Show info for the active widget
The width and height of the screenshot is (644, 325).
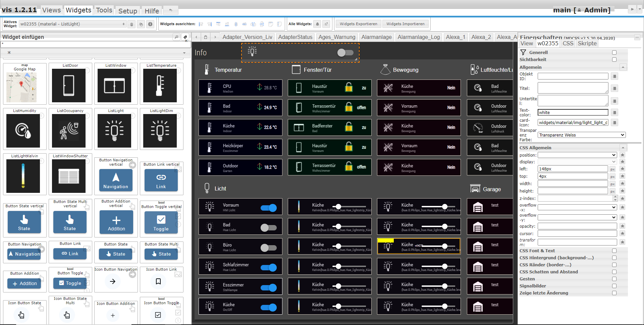pyautogui.click(x=150, y=24)
